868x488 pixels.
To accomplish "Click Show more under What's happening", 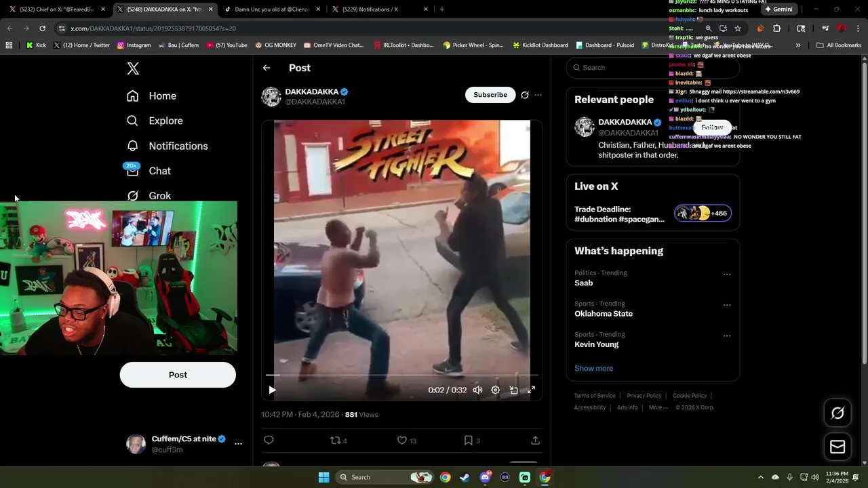I will point(593,369).
